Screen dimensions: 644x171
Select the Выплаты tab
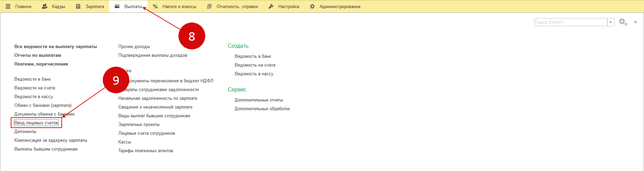click(x=128, y=6)
